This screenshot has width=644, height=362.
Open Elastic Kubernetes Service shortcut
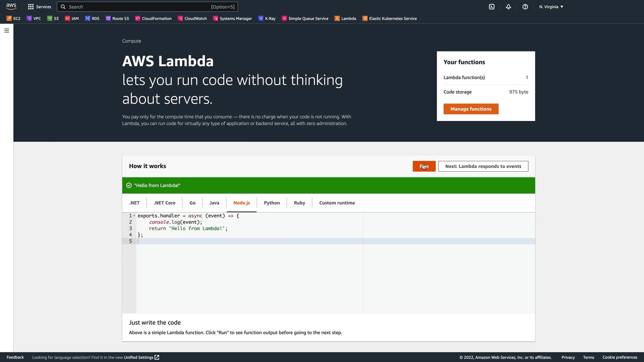(389, 18)
